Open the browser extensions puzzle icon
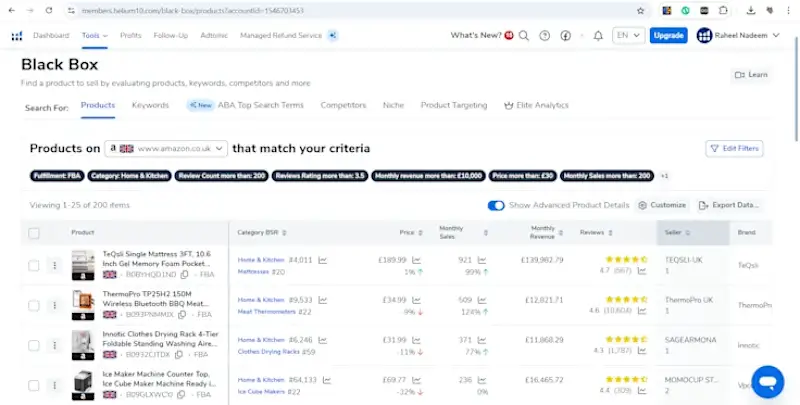This screenshot has width=800, height=405. [x=723, y=10]
